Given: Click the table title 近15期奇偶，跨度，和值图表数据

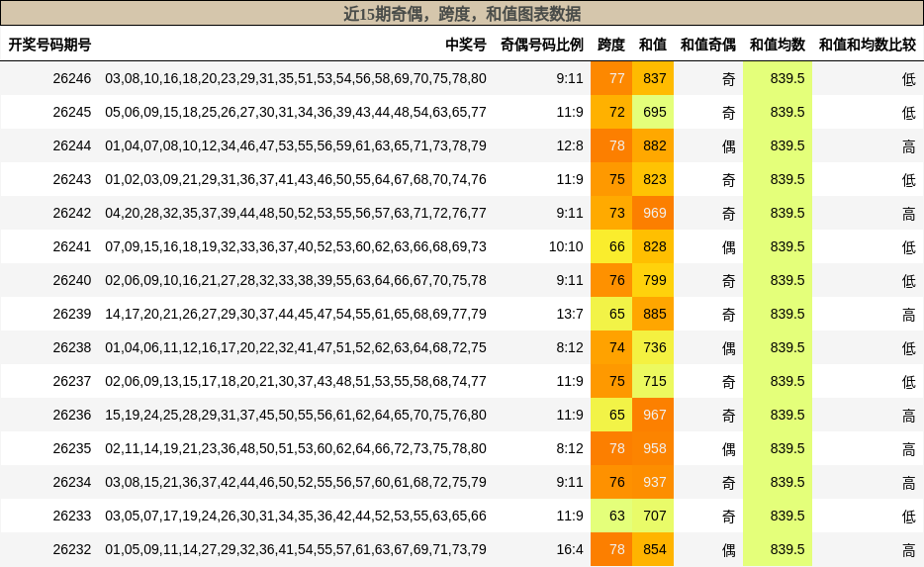Looking at the screenshot, I should pos(462,14).
